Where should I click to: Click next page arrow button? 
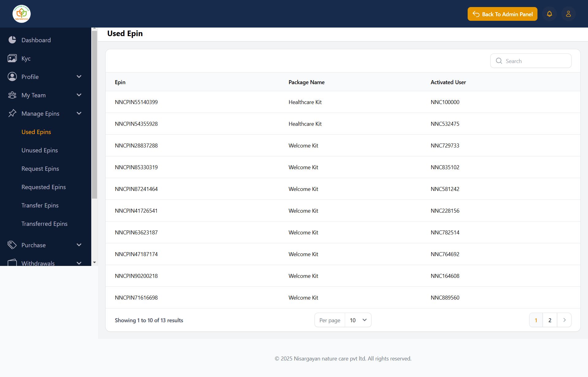[x=564, y=320]
